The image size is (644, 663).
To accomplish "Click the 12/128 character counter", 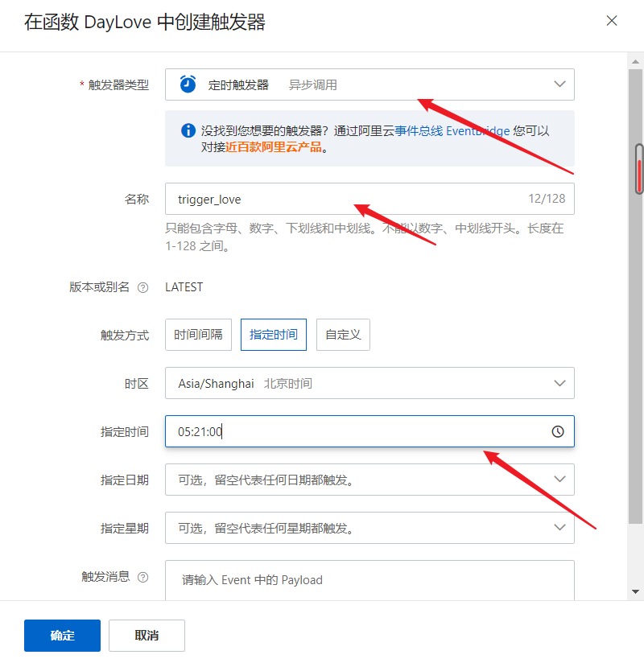I will (x=547, y=199).
